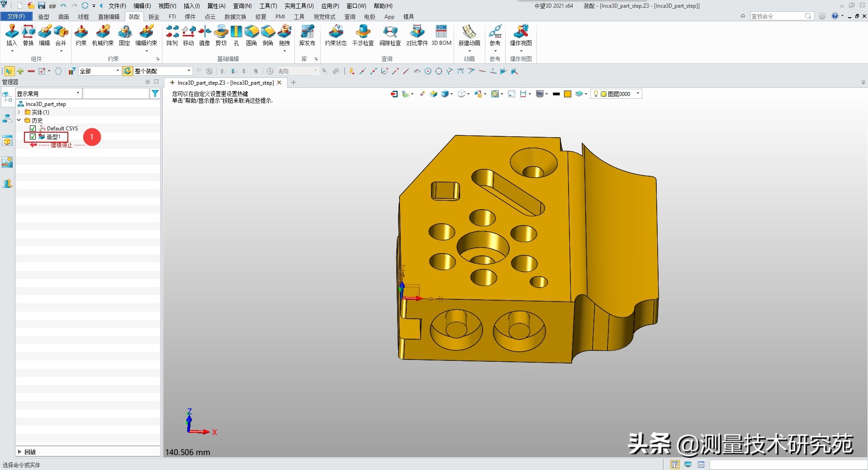
Task: Open the 库发布 library publish tool
Action: click(x=307, y=35)
